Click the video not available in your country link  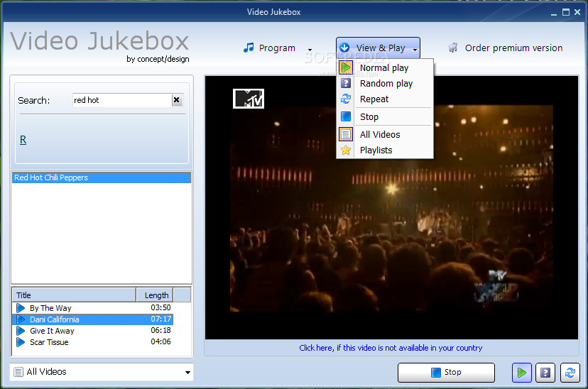pyautogui.click(x=391, y=348)
